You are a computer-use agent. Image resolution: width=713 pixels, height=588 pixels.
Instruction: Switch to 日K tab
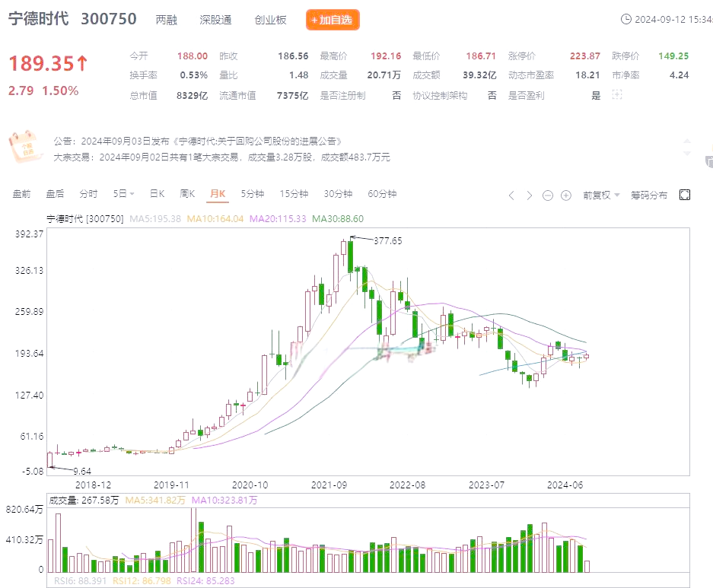click(157, 194)
